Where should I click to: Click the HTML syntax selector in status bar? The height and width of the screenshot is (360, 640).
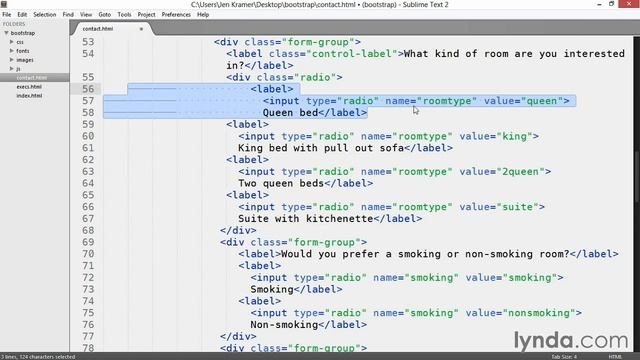tap(615, 357)
